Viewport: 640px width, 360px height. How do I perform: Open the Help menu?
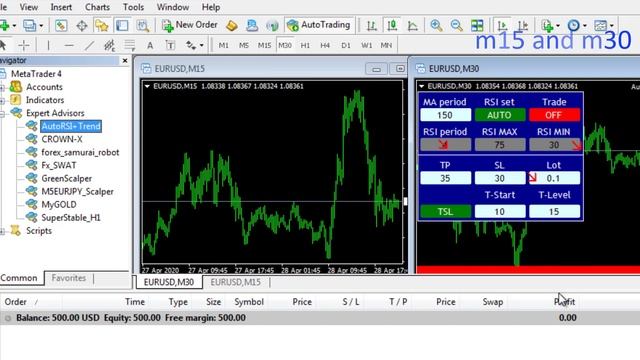tap(211, 7)
